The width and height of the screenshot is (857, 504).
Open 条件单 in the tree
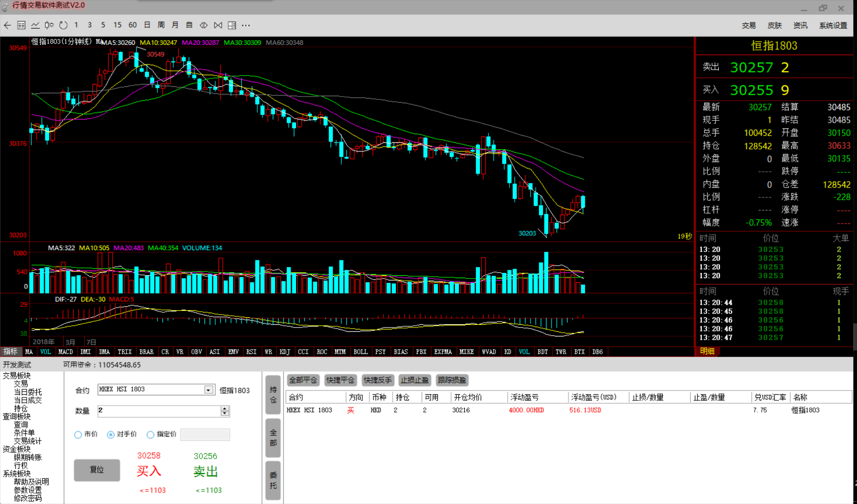point(24,433)
